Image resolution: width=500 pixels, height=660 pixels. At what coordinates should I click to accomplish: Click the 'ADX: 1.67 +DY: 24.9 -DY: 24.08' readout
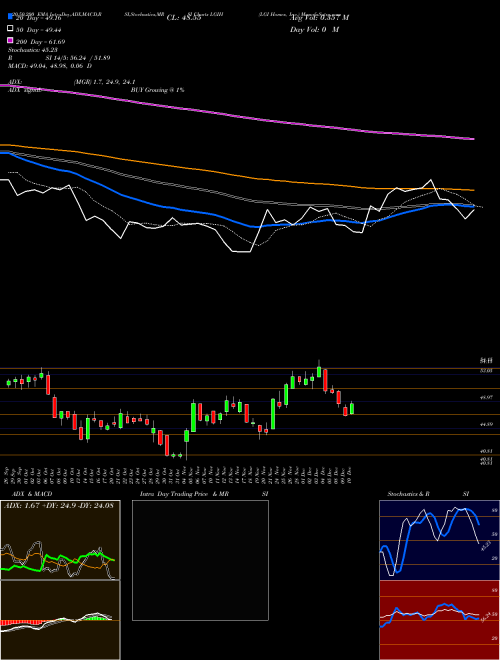point(59,505)
